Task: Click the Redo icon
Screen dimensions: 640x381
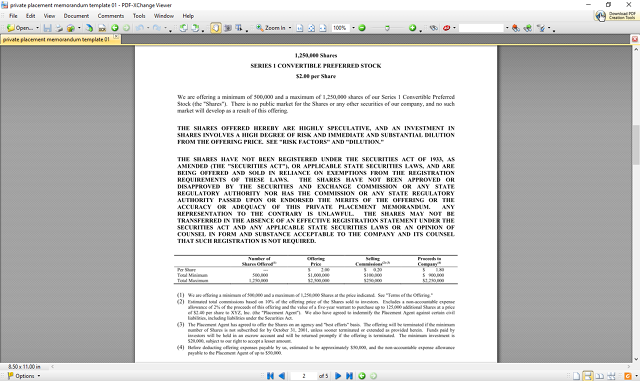Action: 156,28
